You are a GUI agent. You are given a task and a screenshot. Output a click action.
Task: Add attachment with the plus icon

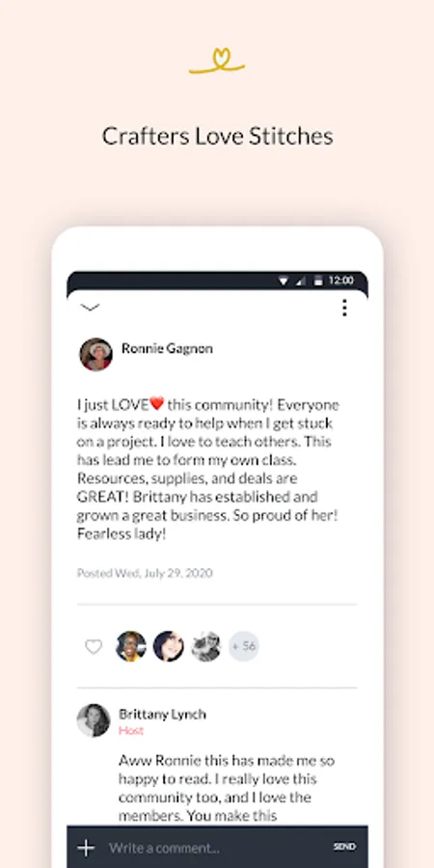point(86,848)
